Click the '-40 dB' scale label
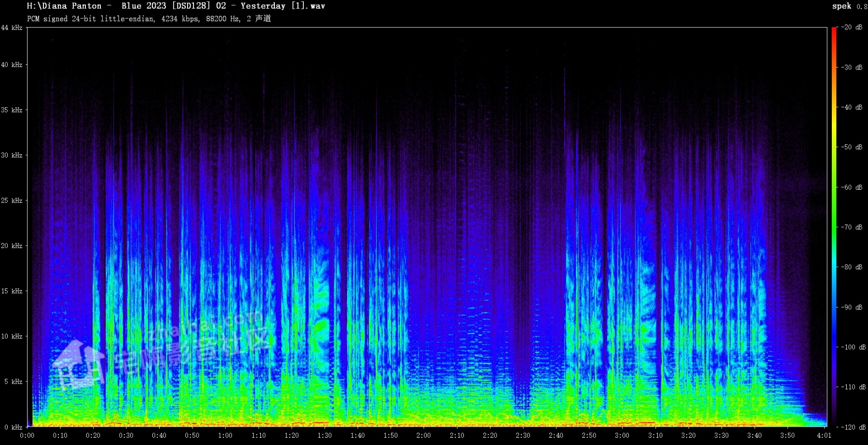Viewport: 868px width, 445px height. [852, 107]
